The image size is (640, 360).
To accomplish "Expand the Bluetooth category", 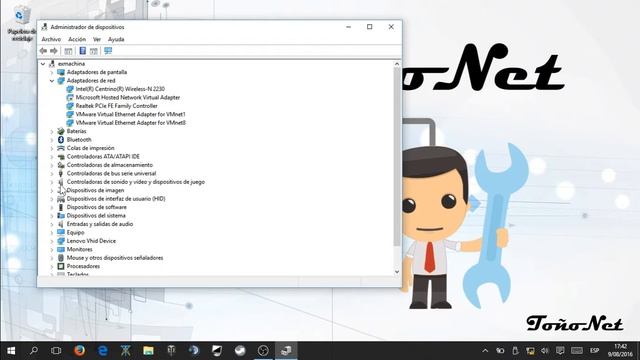I will (52, 140).
